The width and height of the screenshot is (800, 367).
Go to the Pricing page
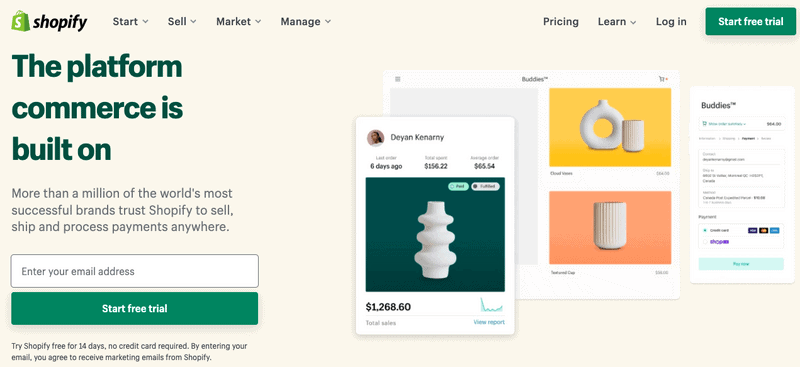tap(561, 21)
